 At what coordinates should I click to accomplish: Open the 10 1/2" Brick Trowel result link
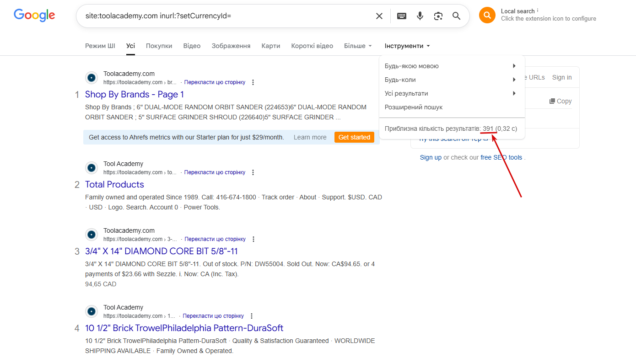pos(184,328)
